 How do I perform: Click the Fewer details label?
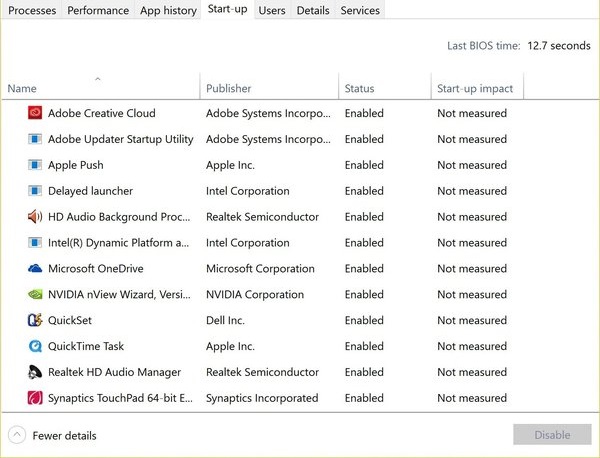(x=64, y=435)
